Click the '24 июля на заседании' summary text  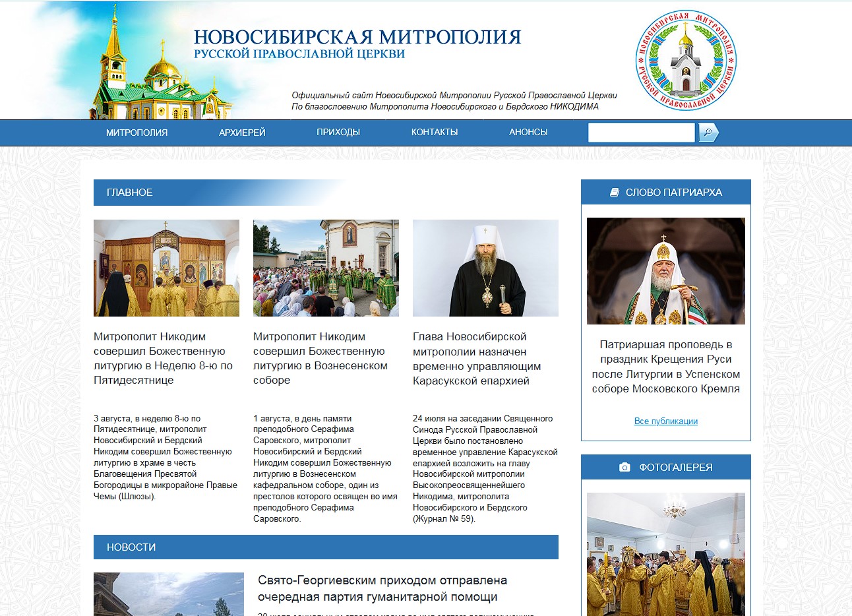pyautogui.click(x=485, y=468)
